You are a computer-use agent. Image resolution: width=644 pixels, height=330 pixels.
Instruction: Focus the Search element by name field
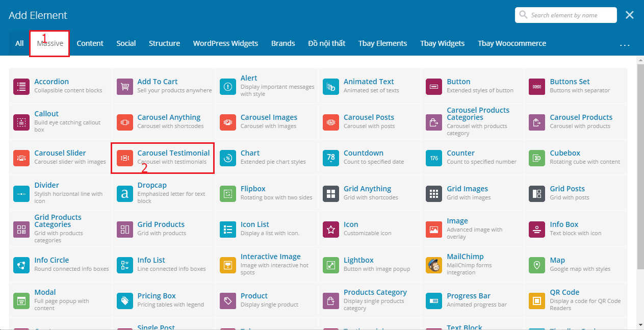[566, 15]
